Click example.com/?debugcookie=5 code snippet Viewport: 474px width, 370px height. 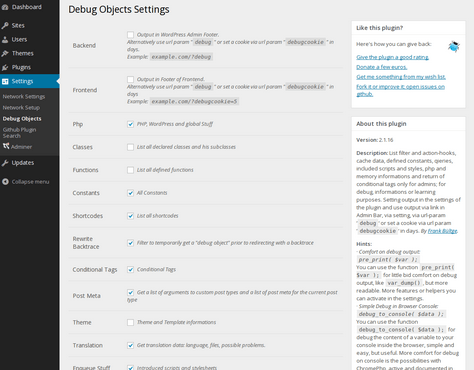(194, 101)
